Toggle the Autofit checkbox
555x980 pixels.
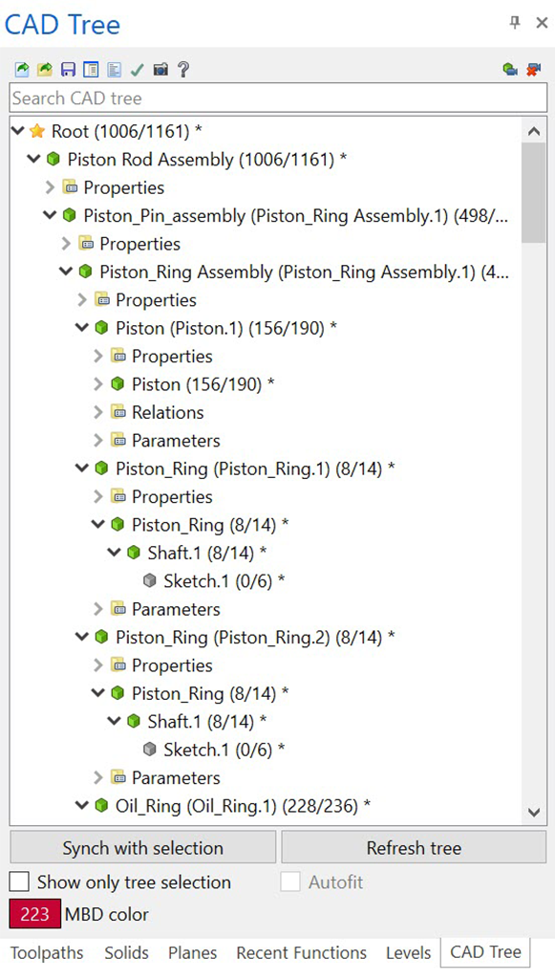(x=290, y=882)
